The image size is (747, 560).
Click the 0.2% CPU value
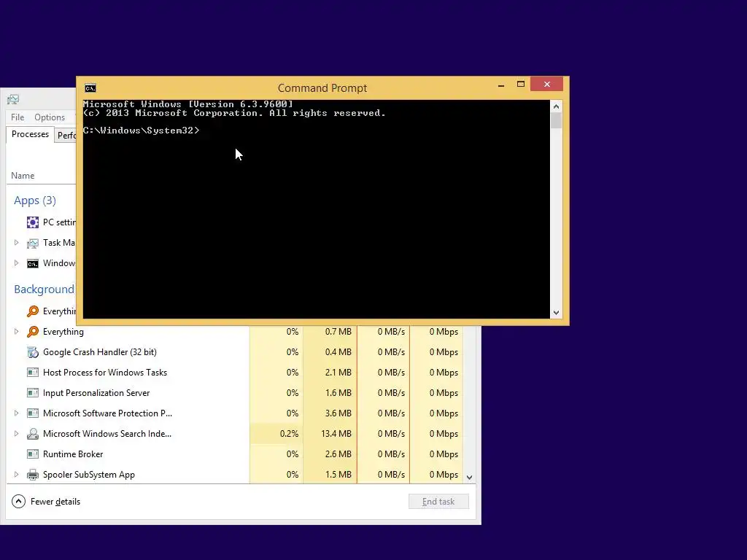click(x=289, y=434)
